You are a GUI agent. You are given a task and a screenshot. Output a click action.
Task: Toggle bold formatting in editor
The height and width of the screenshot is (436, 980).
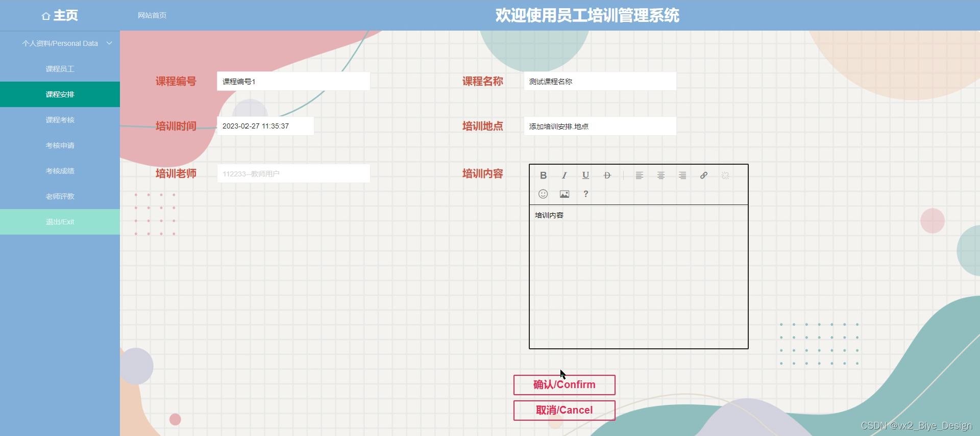tap(543, 175)
